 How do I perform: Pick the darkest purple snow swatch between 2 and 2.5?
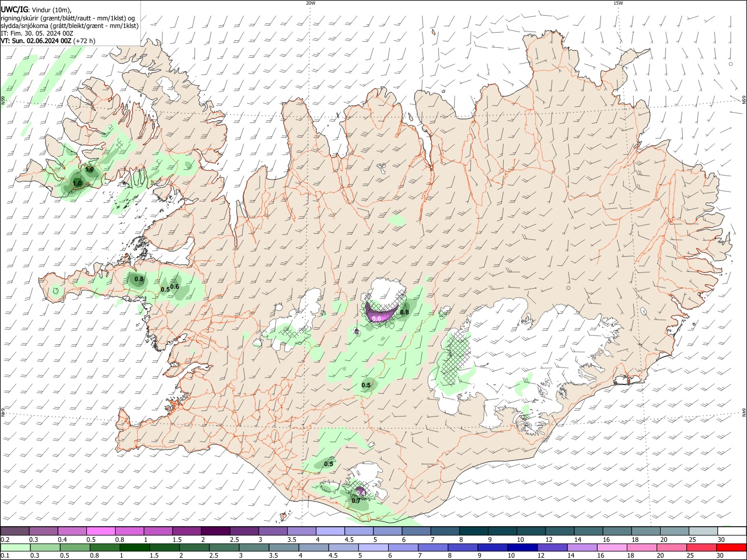point(215,531)
